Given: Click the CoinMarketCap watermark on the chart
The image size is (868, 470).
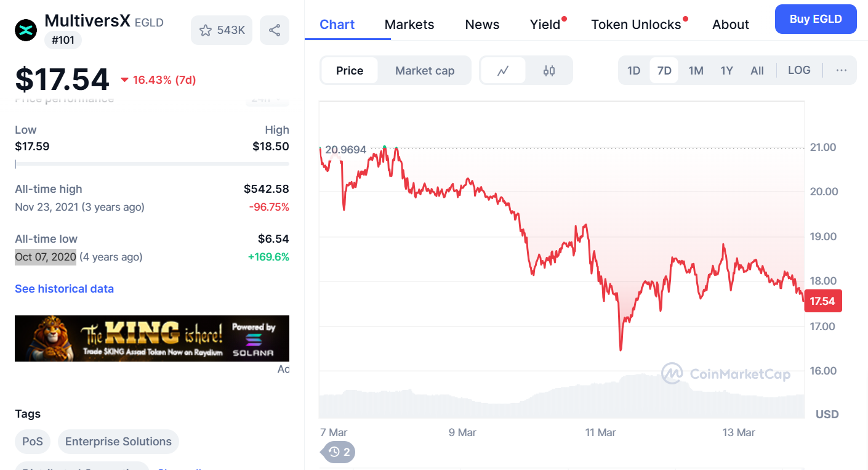Looking at the screenshot, I should pyautogui.click(x=728, y=373).
